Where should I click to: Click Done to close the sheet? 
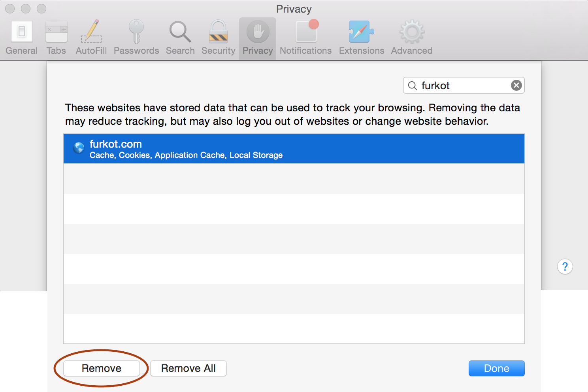pyautogui.click(x=496, y=368)
